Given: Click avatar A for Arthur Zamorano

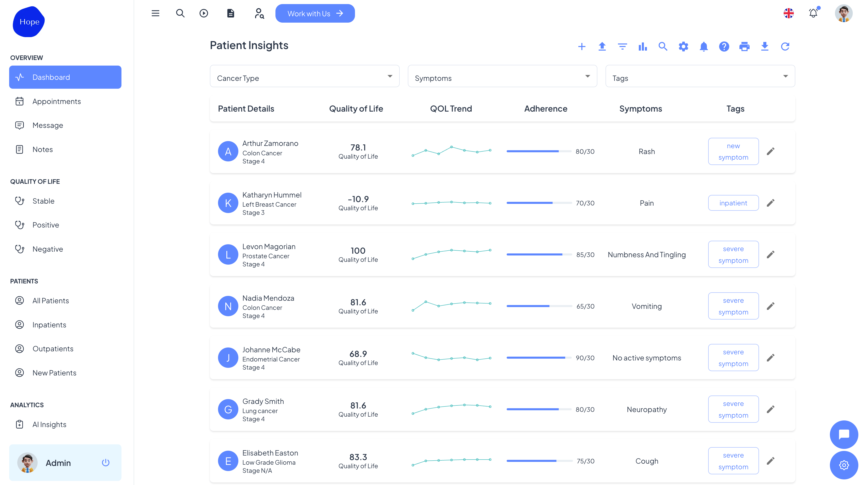Looking at the screenshot, I should (228, 151).
